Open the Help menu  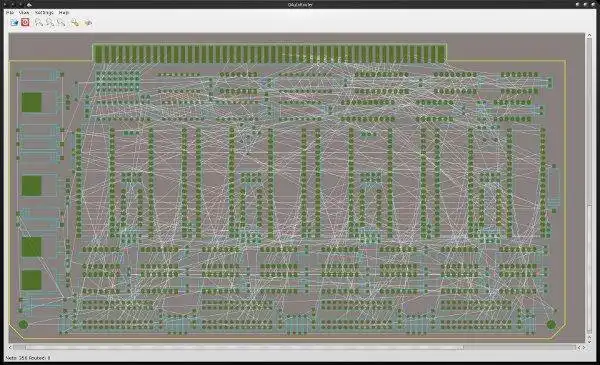tap(64, 13)
